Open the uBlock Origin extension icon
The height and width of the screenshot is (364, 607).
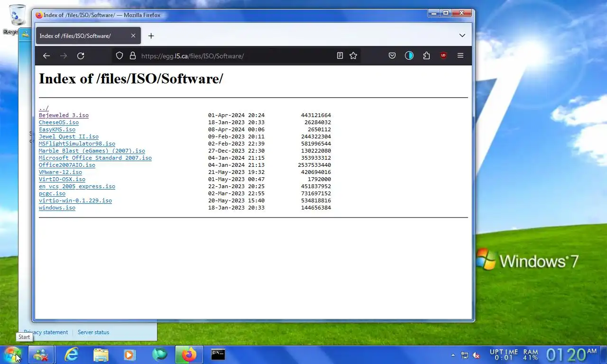click(x=443, y=56)
